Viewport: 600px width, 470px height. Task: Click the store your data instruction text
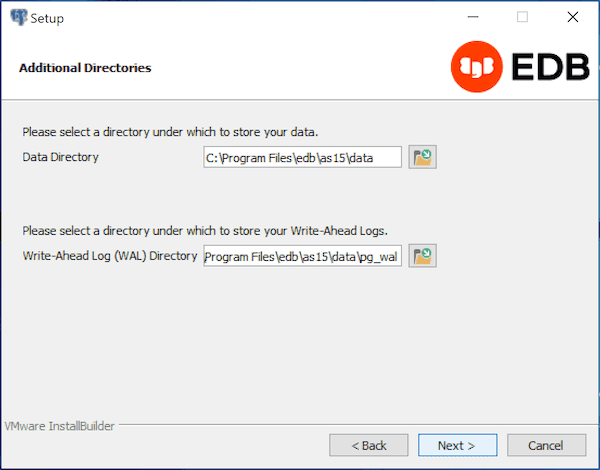[170, 132]
